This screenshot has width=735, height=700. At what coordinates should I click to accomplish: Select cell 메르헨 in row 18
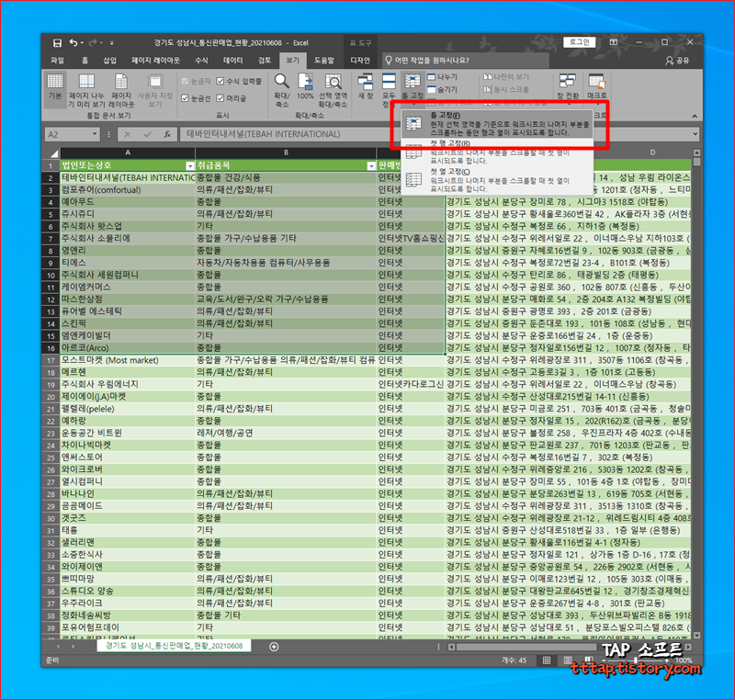[128, 372]
